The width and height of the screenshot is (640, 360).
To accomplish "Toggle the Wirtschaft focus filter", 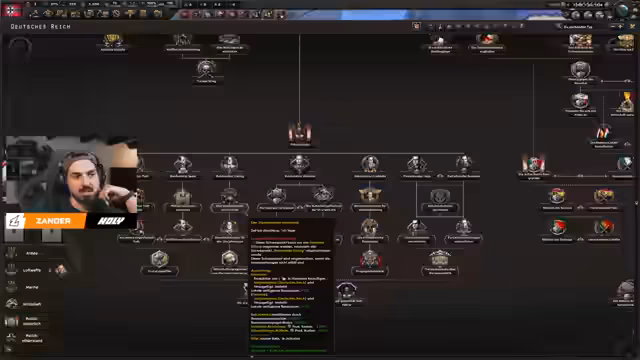I will tap(24, 304).
